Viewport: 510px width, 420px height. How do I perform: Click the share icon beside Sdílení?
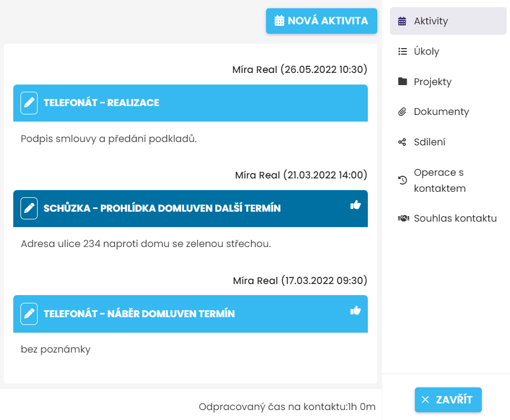click(x=403, y=143)
